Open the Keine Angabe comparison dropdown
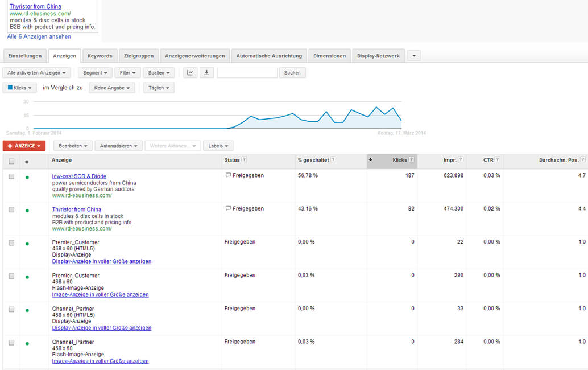 tap(112, 88)
